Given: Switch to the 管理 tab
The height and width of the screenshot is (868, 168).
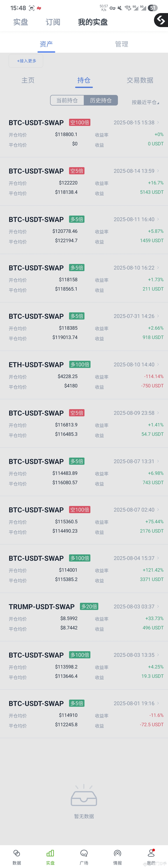Looking at the screenshot, I should [121, 44].
